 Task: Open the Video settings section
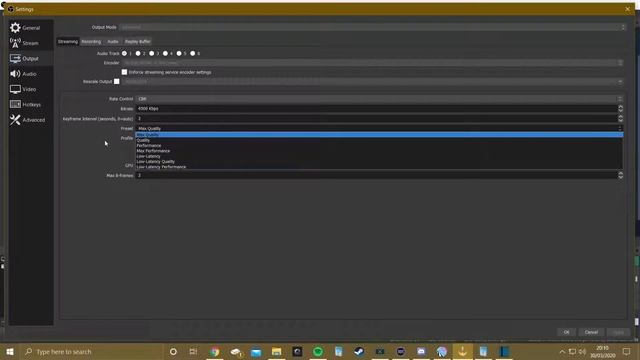click(31, 89)
